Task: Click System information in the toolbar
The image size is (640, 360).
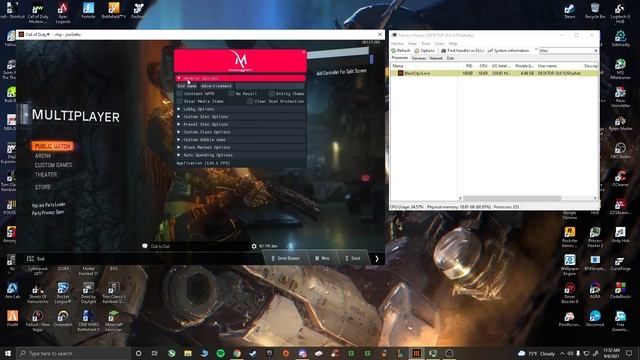Action: (x=509, y=51)
